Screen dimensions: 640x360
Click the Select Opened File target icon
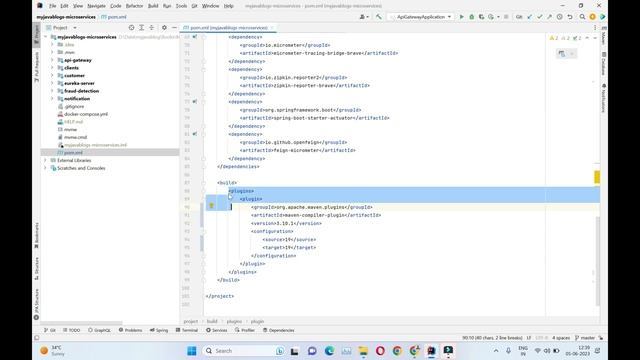tap(131, 28)
